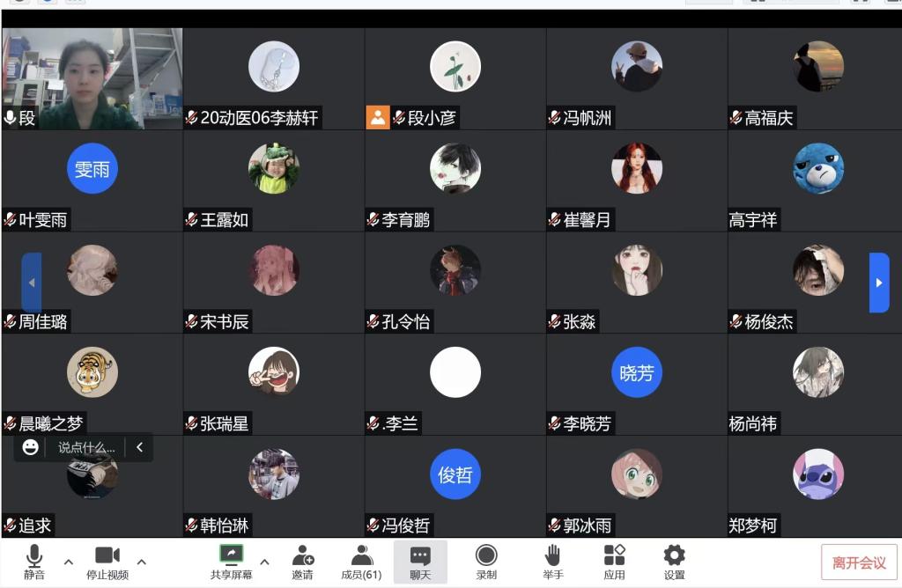Expand the arrow next to 停止视频

142,562
